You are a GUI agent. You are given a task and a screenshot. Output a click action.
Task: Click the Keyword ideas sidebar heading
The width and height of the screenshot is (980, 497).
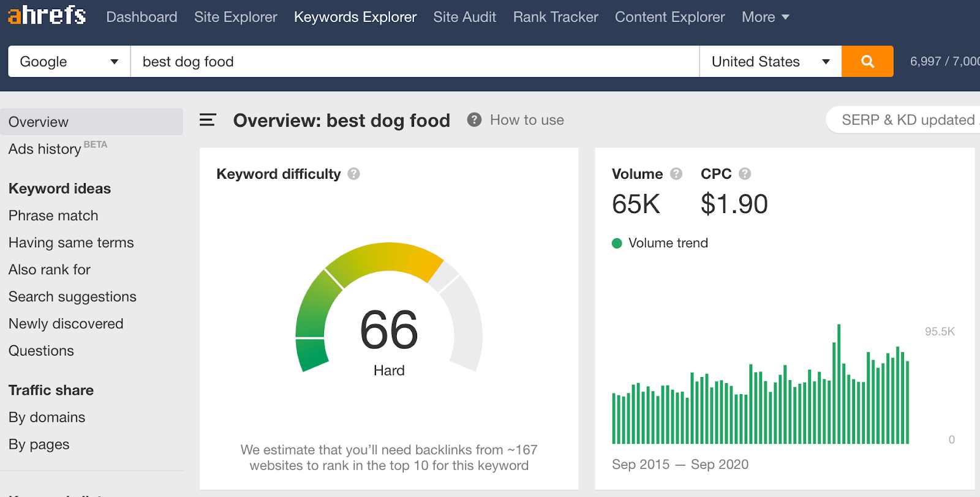click(x=60, y=189)
